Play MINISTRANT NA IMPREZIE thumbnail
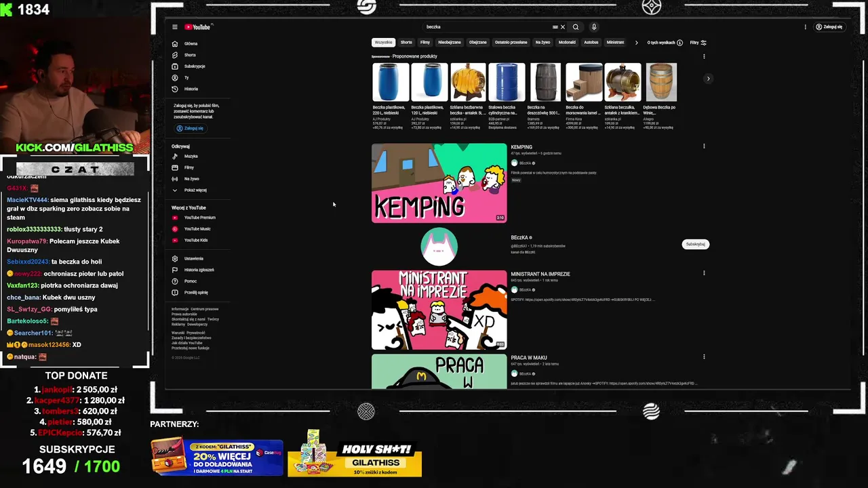Image resolution: width=868 pixels, height=488 pixels. click(x=439, y=310)
